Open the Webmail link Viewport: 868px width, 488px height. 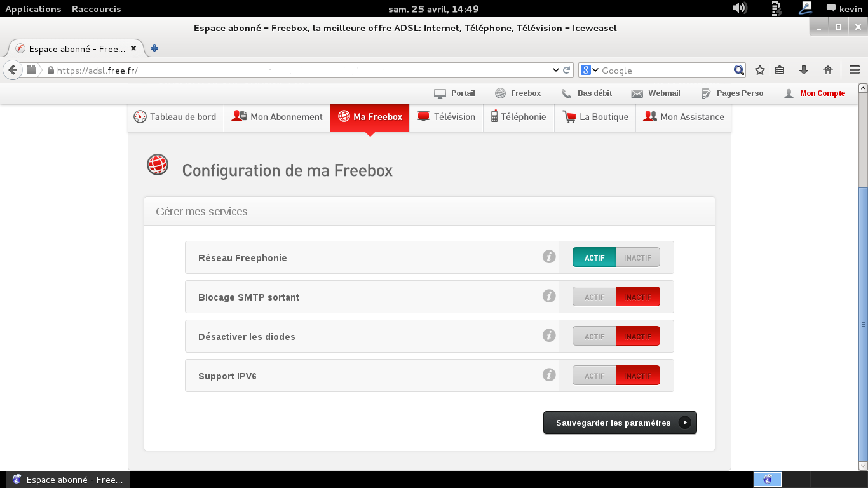[656, 93]
